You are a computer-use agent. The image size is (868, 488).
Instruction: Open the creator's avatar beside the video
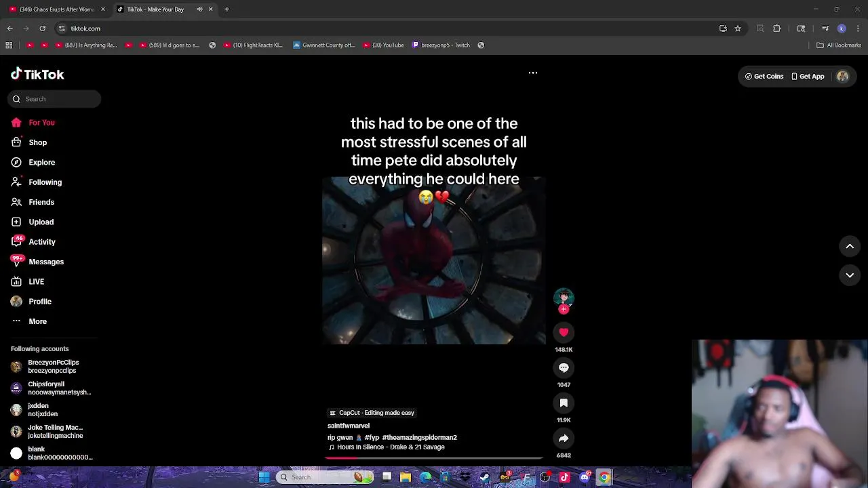564,297
